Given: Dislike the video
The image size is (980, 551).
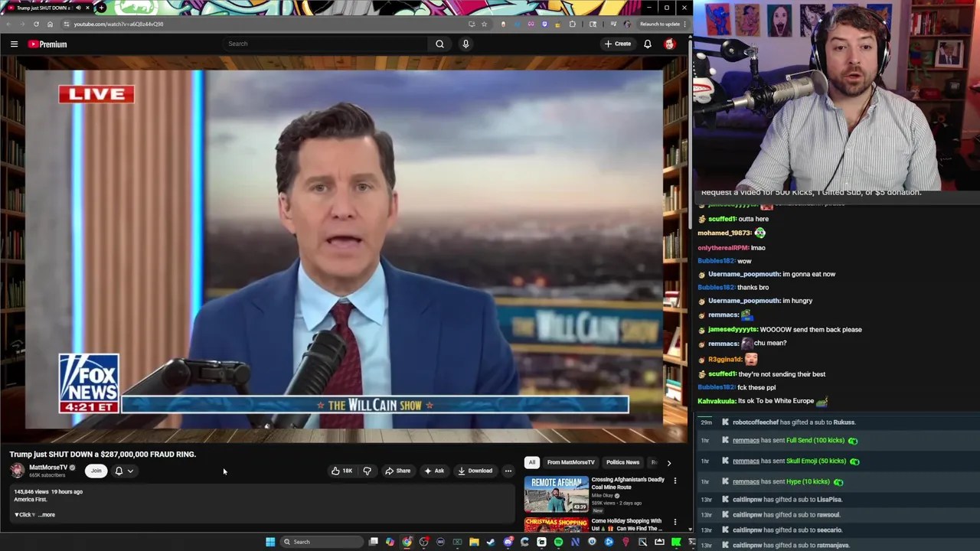Looking at the screenshot, I should [x=367, y=471].
